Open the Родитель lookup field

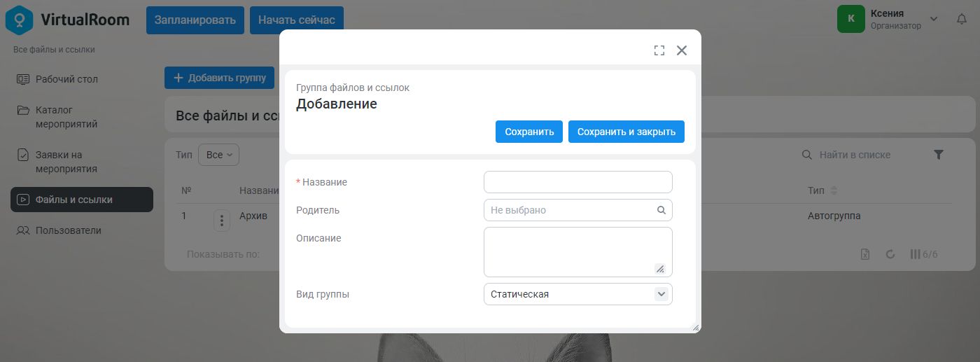coord(578,210)
